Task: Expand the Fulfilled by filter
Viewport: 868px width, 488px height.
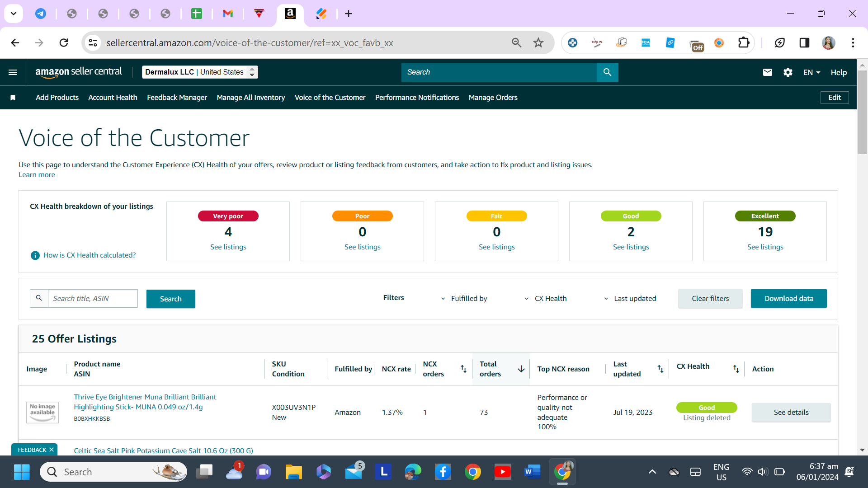Action: pos(464,299)
